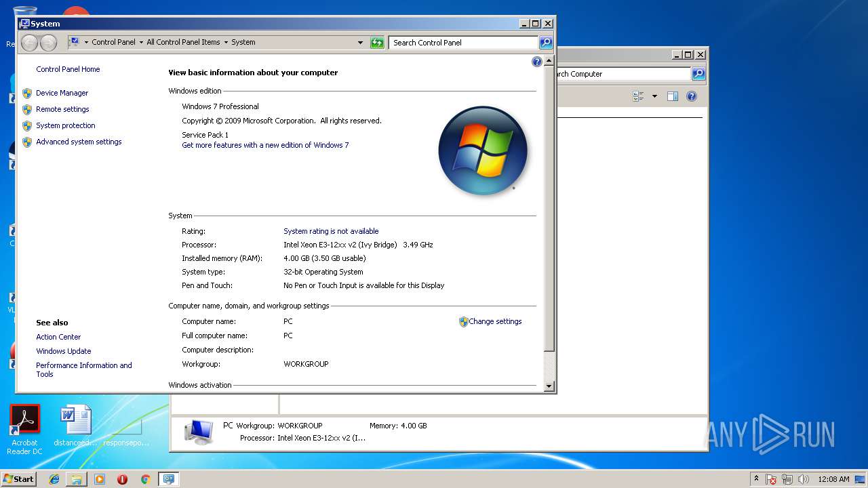This screenshot has height=488, width=868.
Task: Open the media player taskbar icon
Action: coord(100,479)
